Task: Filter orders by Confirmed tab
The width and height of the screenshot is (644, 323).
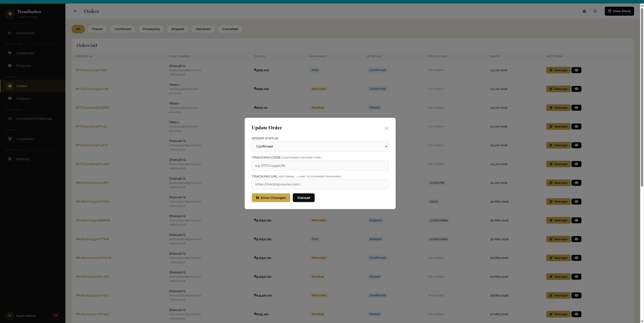Action: (123, 29)
